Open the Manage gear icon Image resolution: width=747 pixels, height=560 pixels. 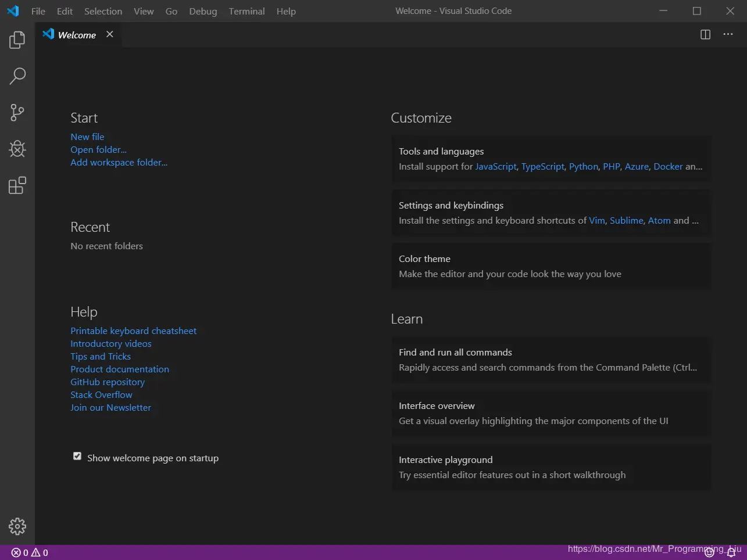coord(17,526)
